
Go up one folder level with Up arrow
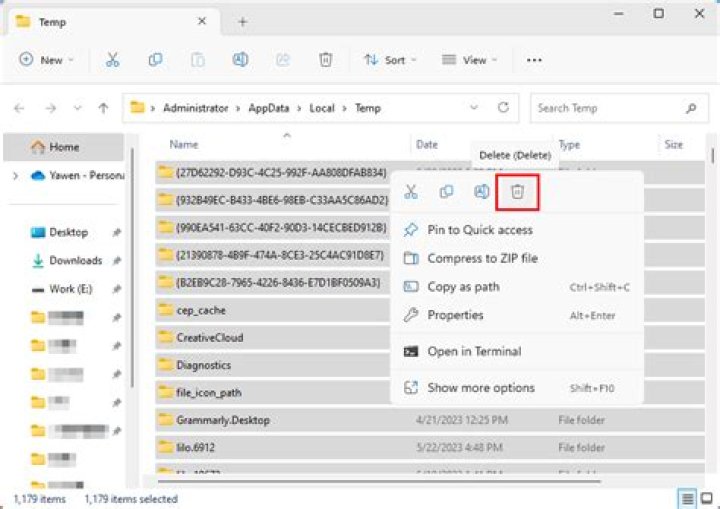(x=103, y=108)
